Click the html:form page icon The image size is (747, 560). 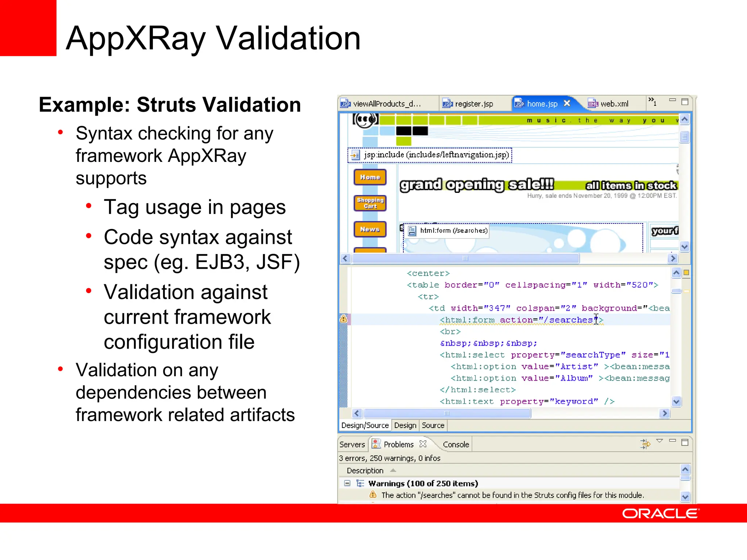[412, 231]
